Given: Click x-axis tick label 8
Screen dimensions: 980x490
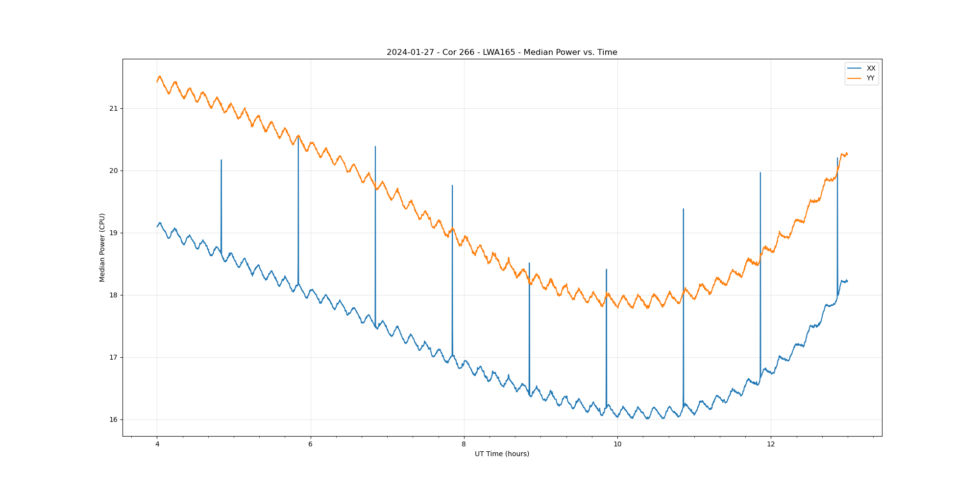Looking at the screenshot, I should [x=464, y=444].
